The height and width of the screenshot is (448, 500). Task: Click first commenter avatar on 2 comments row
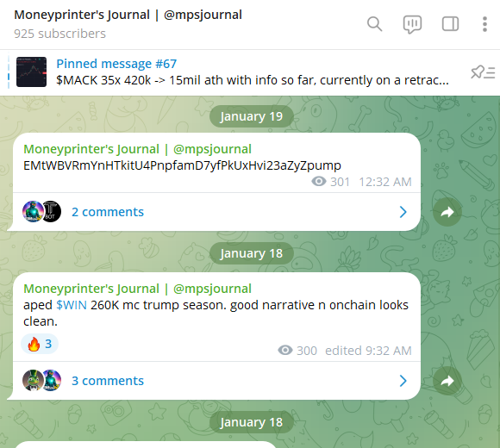click(33, 212)
